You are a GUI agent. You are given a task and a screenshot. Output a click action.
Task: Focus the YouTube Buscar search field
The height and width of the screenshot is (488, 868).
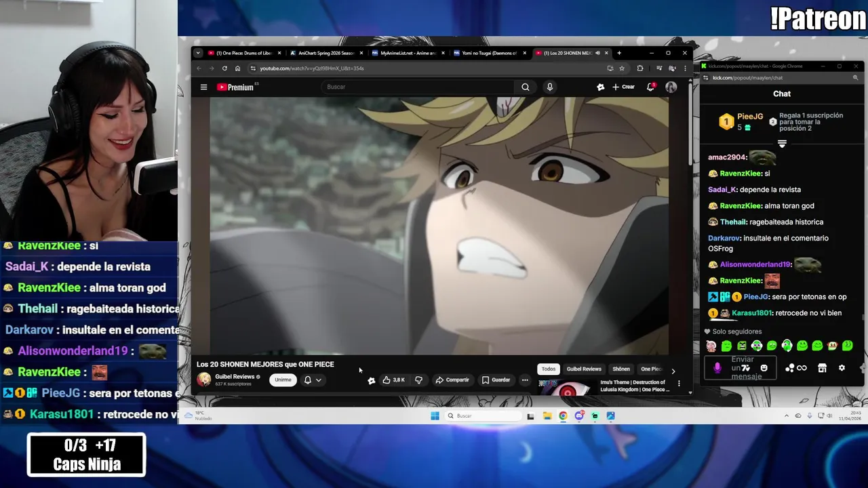click(418, 87)
